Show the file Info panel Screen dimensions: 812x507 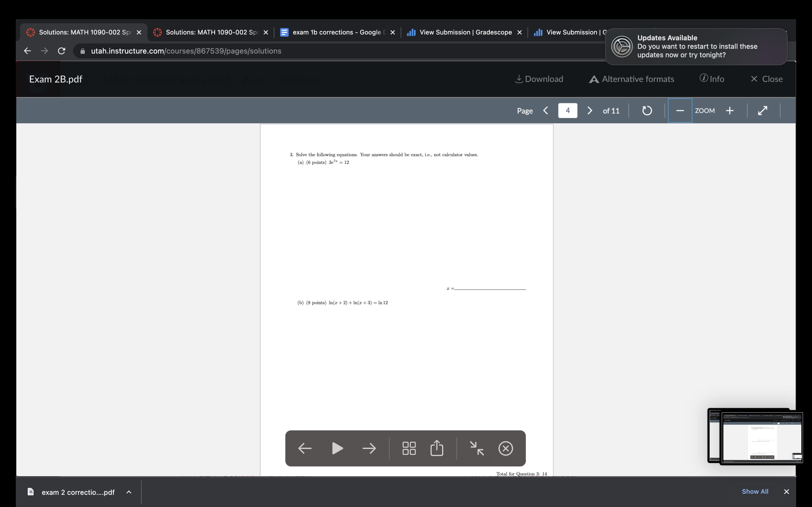click(712, 79)
